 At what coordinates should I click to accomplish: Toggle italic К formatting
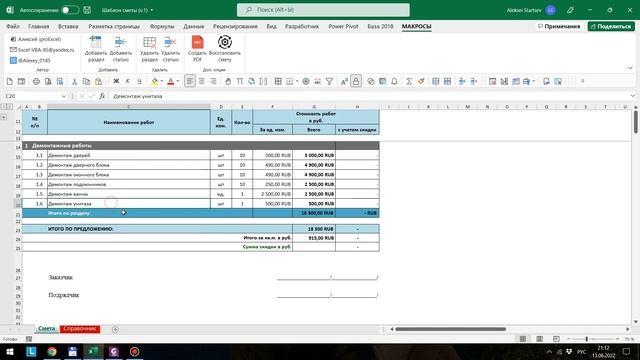(128, 82)
